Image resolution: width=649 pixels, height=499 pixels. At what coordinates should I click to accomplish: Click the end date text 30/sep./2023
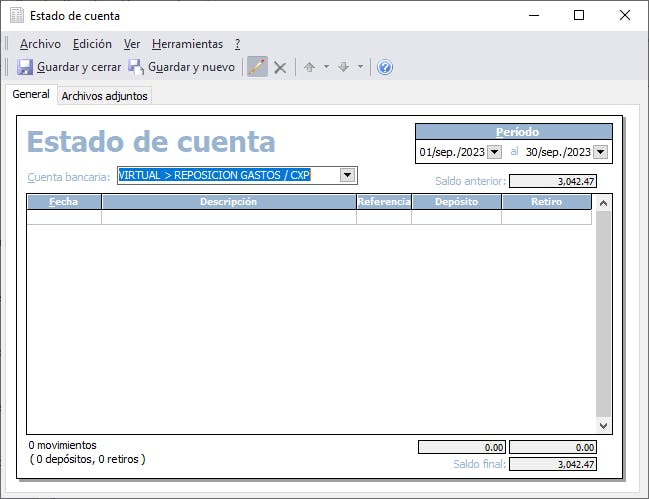(558, 152)
